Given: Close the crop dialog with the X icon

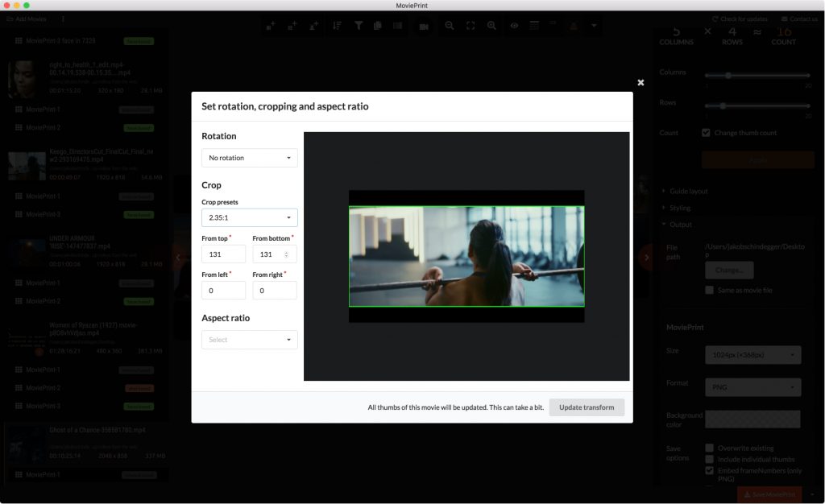Looking at the screenshot, I should pos(641,82).
